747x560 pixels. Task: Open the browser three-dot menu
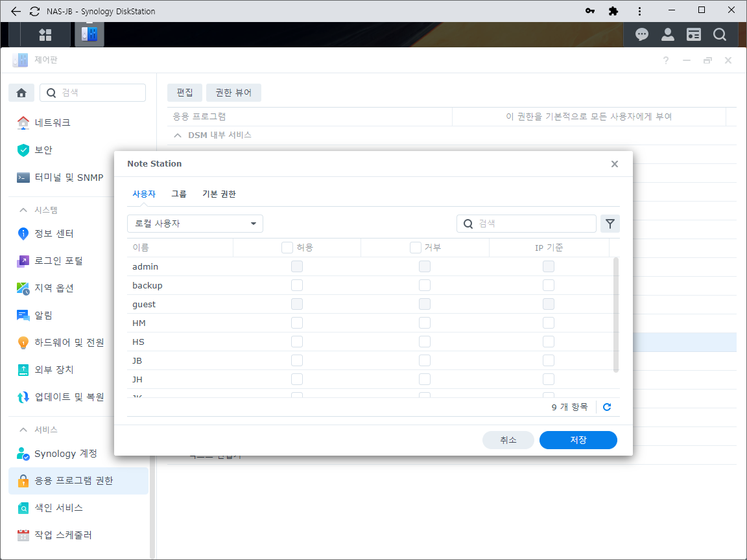639,11
